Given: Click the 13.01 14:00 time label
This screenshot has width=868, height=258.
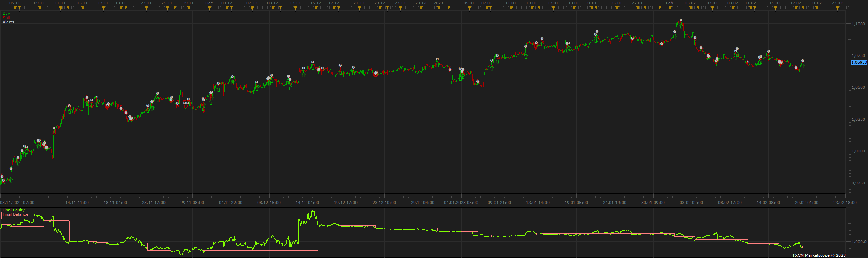Looking at the screenshot, I should pos(538,203).
